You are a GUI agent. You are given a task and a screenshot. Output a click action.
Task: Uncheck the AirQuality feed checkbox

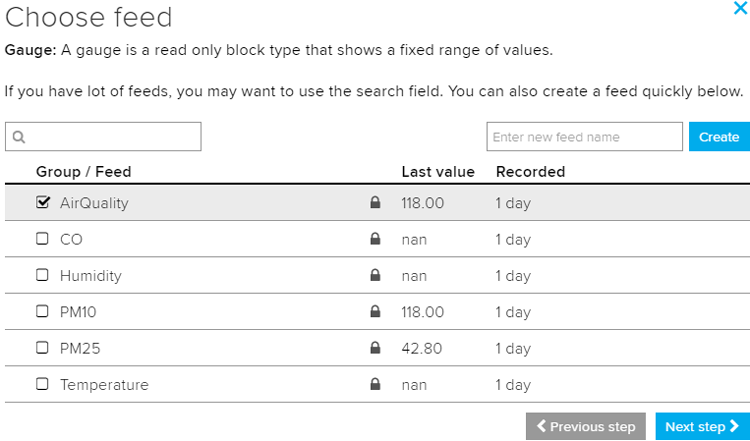[42, 203]
